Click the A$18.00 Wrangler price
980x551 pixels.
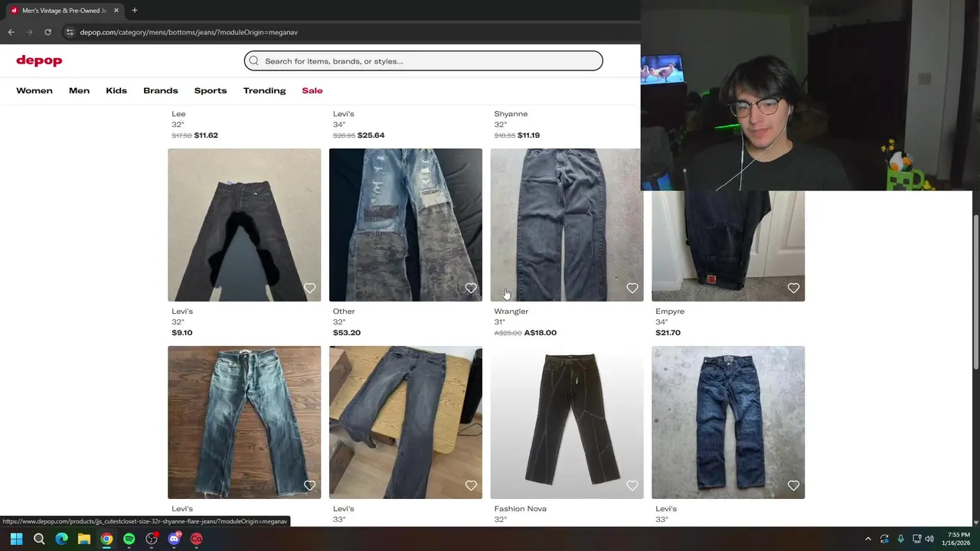click(541, 333)
